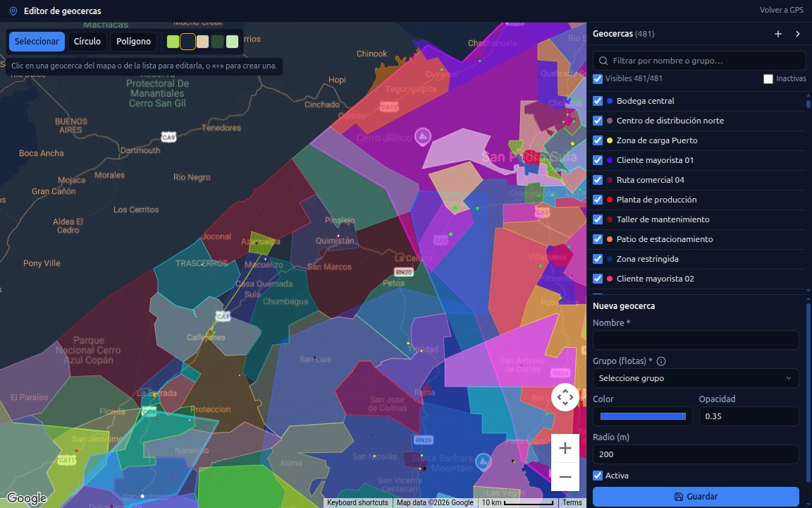Uncheck visibility for Centro de distribución norte

tap(598, 121)
